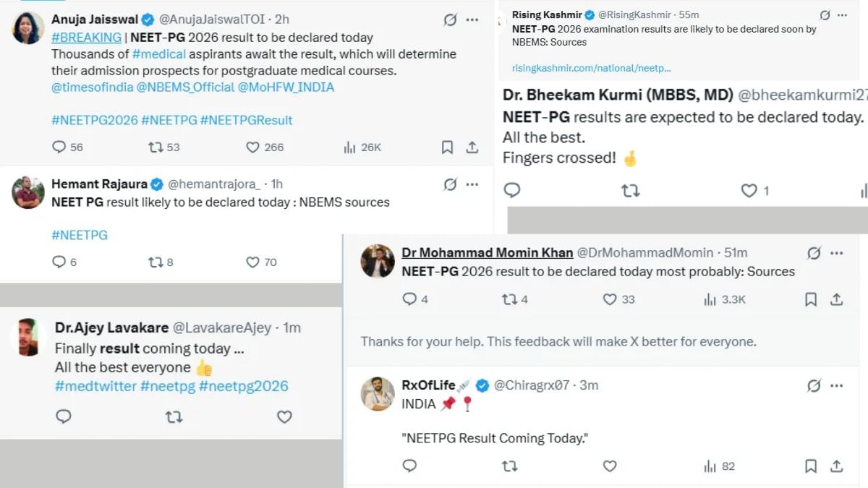Open more options on Dr Mohammad Momin Khan's tweet
868x488 pixels.
837,253
